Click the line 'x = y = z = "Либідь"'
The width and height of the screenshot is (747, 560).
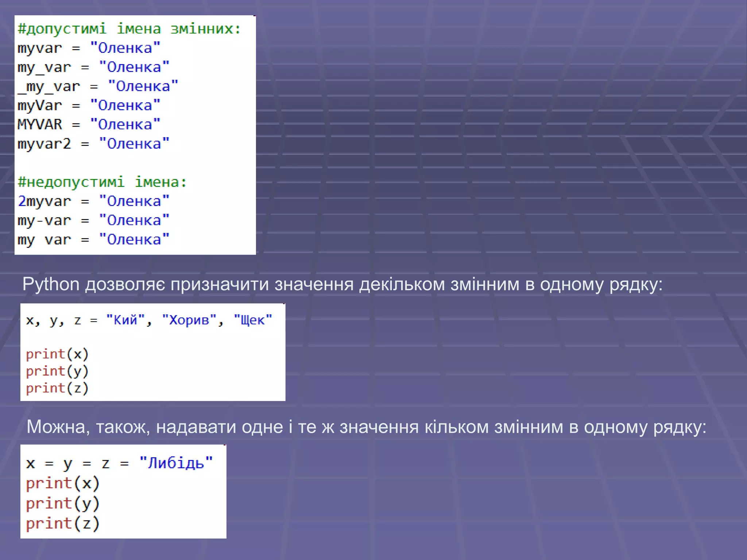[x=120, y=463]
